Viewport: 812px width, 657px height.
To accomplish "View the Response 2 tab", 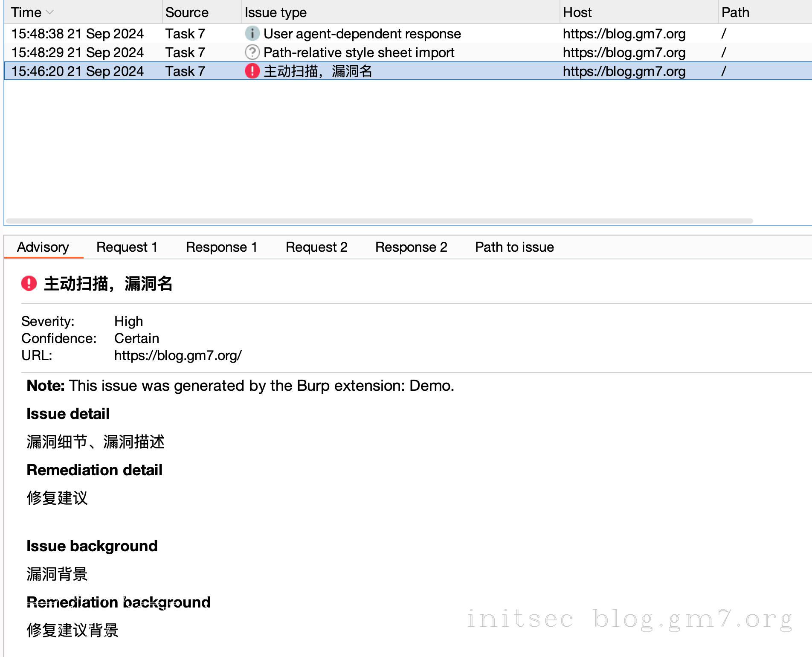I will tap(411, 247).
